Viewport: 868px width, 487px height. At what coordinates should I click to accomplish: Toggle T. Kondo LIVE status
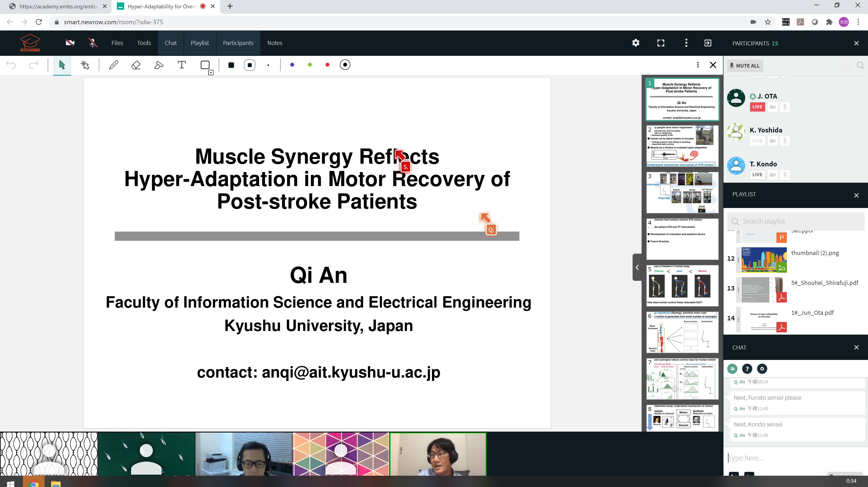point(757,175)
